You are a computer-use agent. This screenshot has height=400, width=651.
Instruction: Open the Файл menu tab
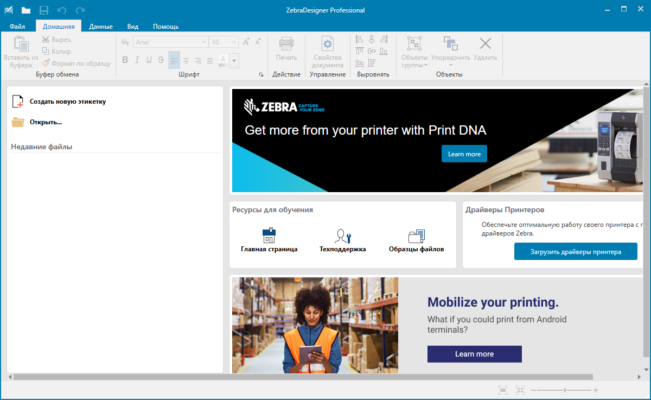(x=17, y=26)
